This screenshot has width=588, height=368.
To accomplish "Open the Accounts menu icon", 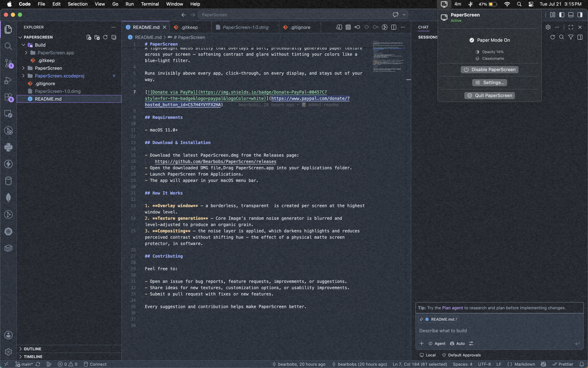I will [x=8, y=335].
